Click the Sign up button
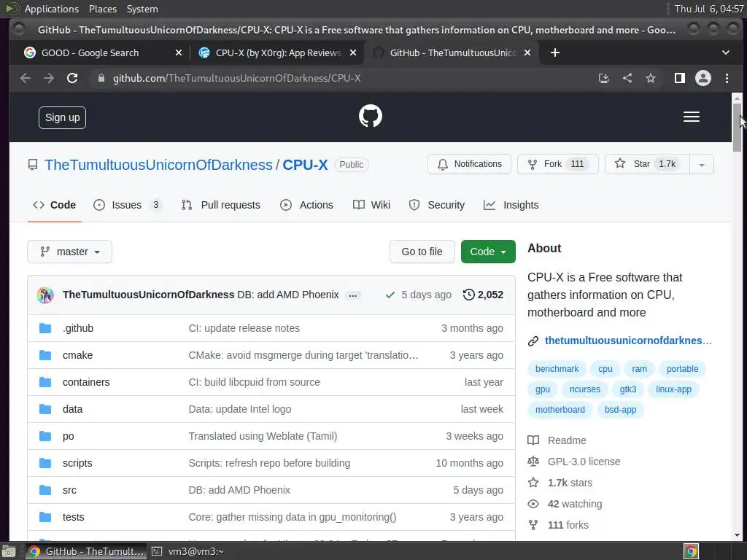 point(63,117)
